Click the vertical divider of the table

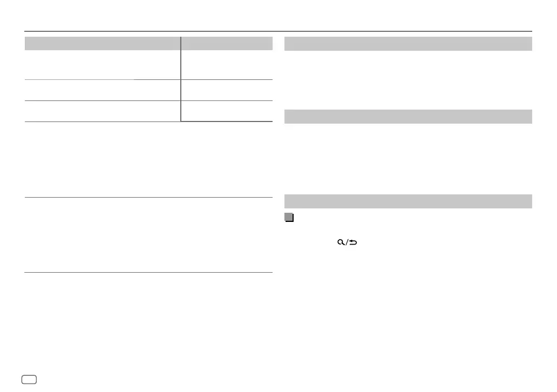click(x=181, y=79)
